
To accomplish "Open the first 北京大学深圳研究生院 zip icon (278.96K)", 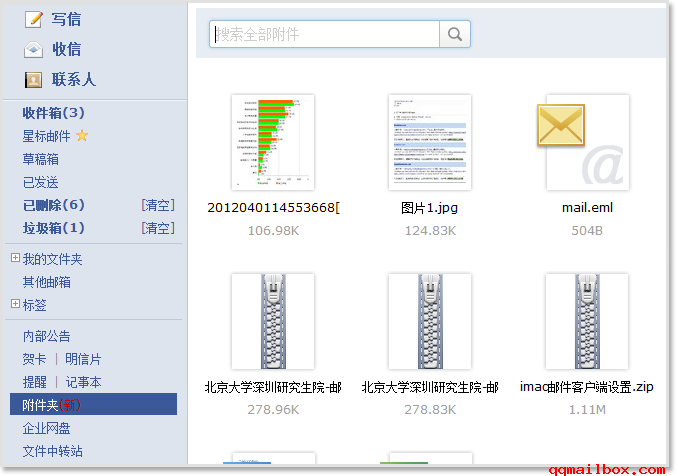I will coord(273,321).
